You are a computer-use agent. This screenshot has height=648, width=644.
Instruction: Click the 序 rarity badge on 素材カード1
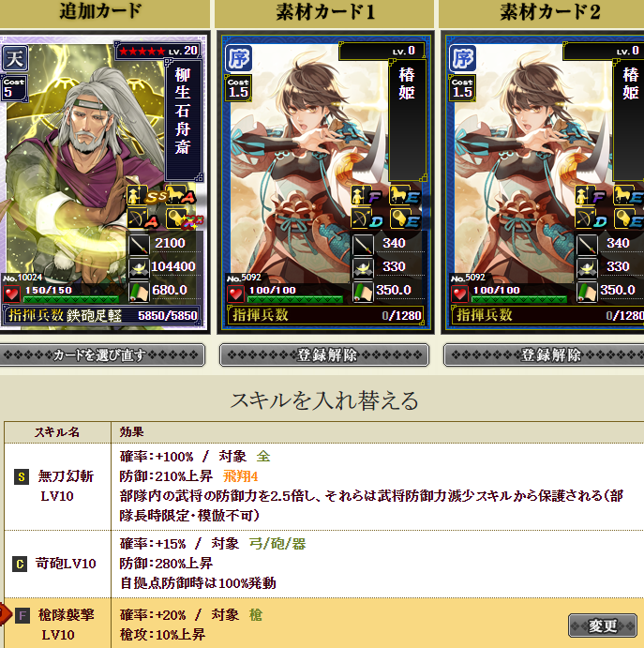tap(238, 58)
